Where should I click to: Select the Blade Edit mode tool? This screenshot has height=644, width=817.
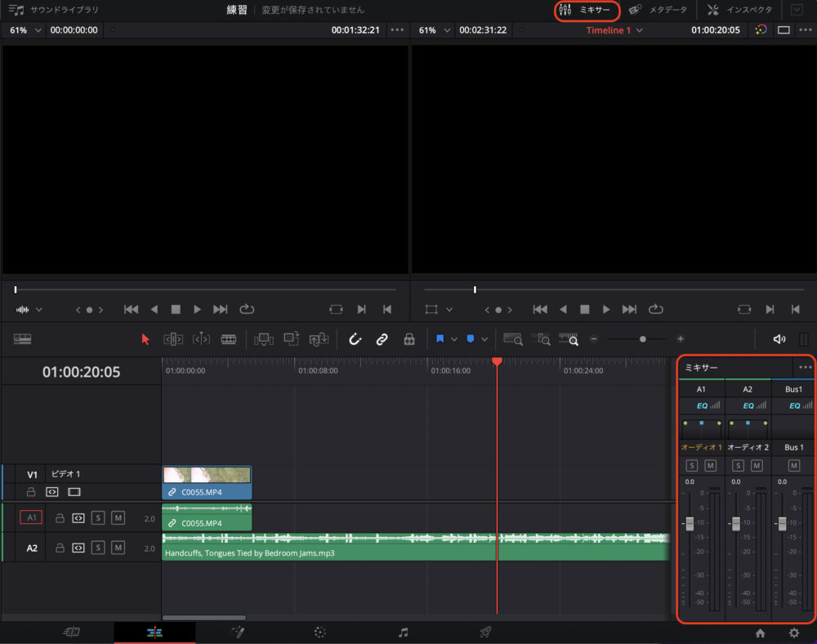[x=230, y=339]
